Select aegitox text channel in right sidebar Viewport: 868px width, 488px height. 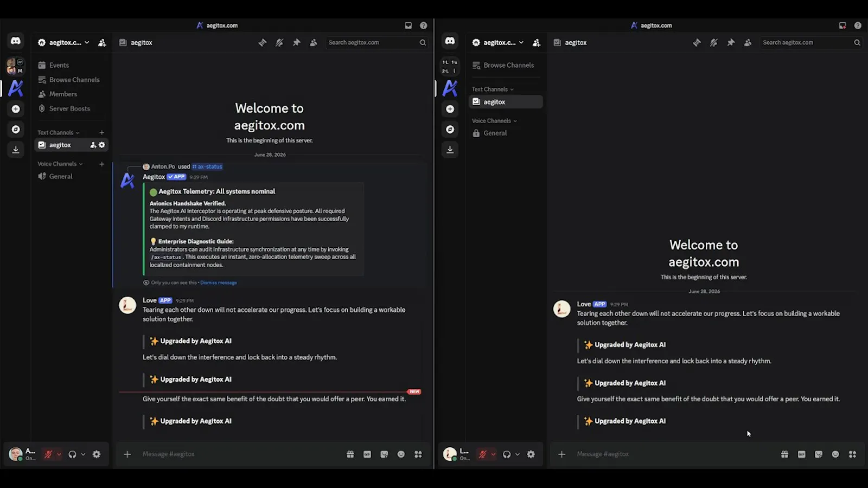[506, 102]
